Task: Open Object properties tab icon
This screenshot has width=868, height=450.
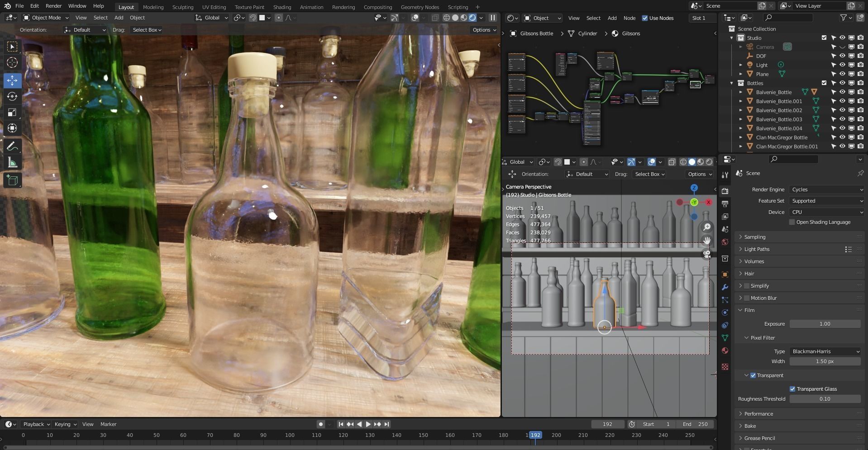Action: pos(725,275)
